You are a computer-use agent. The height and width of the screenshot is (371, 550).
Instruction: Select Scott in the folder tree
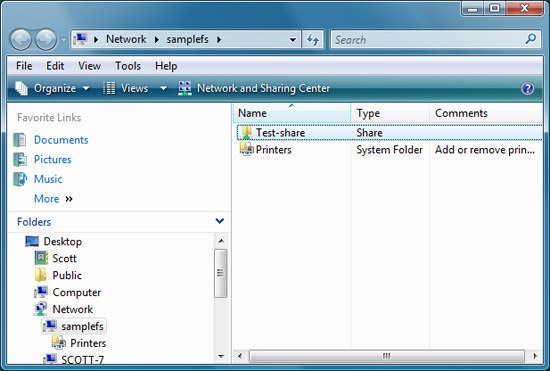pyautogui.click(x=64, y=258)
